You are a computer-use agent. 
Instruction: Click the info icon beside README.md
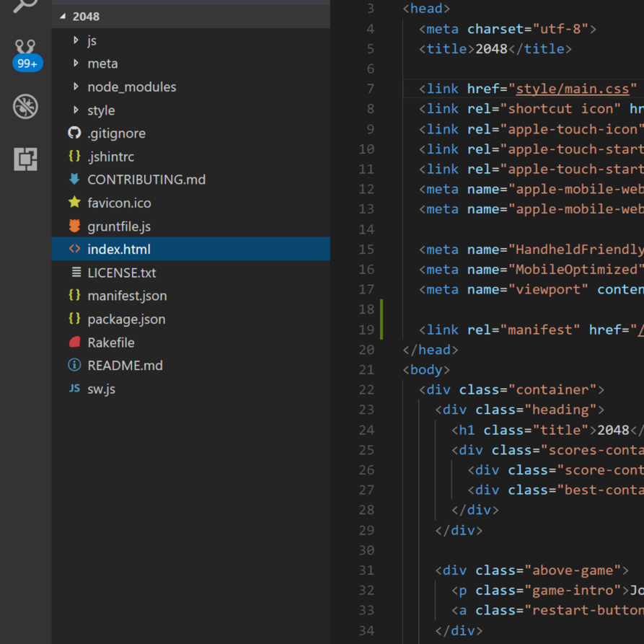coord(74,366)
